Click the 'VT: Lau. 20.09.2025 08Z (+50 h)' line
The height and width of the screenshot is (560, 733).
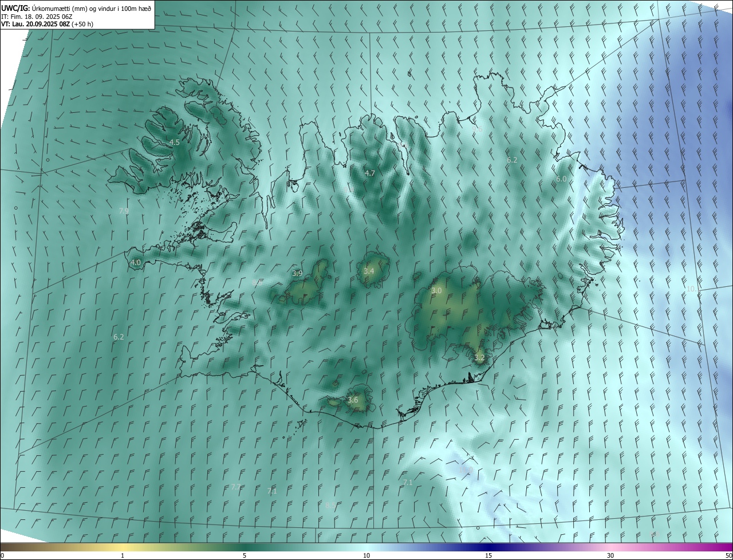(x=47, y=24)
